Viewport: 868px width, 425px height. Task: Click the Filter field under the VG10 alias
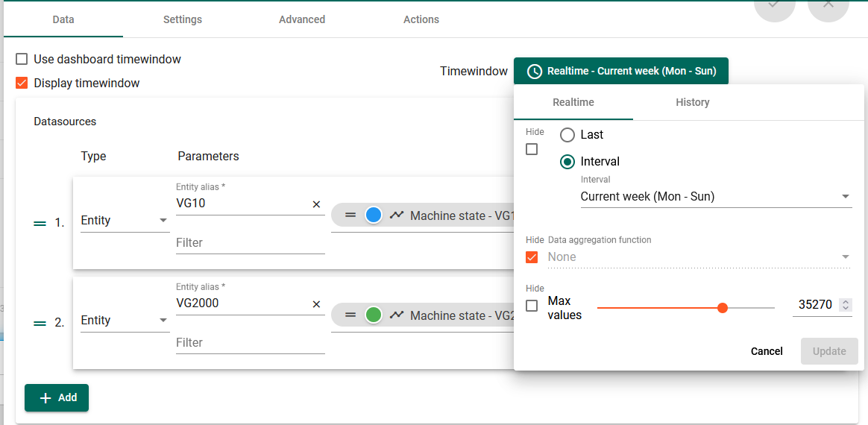pyautogui.click(x=251, y=243)
